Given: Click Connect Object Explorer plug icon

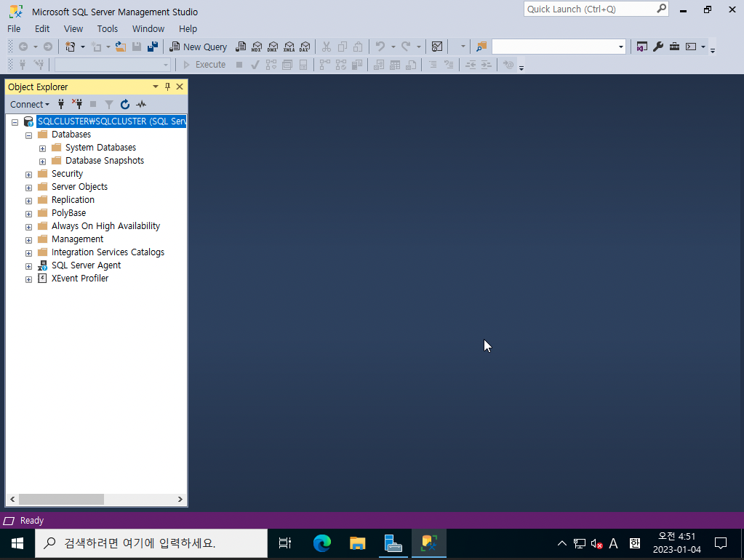Looking at the screenshot, I should pos(61,104).
